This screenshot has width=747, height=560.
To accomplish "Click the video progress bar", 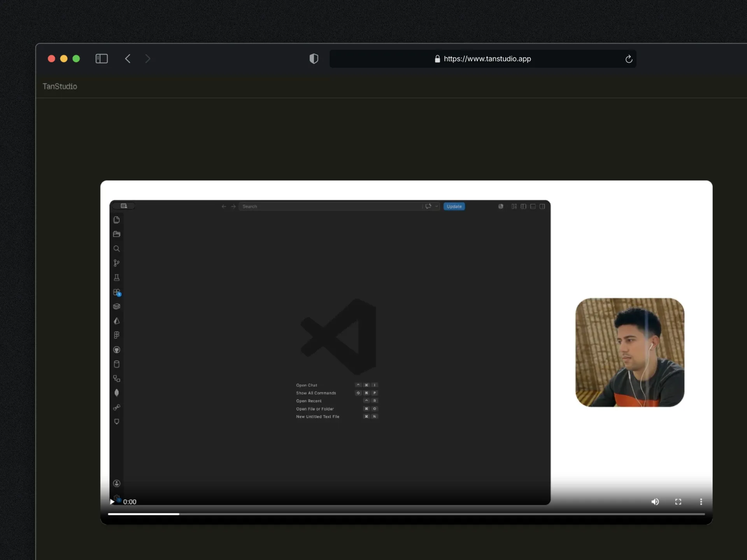I will [406, 514].
